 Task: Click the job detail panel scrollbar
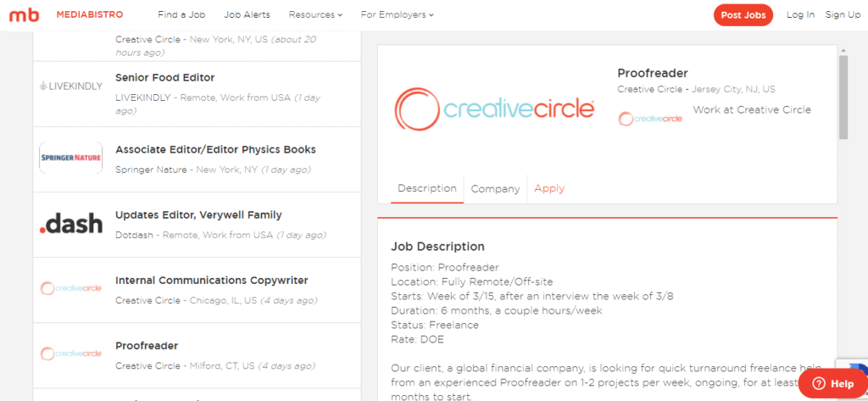pyautogui.click(x=843, y=97)
